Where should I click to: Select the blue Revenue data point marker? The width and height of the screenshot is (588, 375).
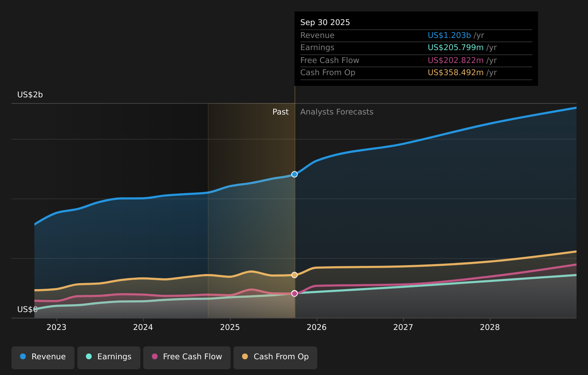pyautogui.click(x=294, y=174)
